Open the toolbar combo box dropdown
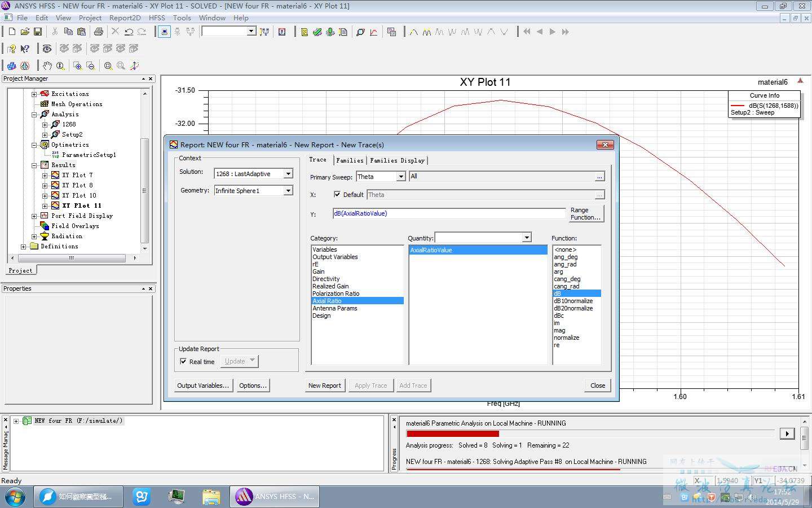Viewport: 812px width, 508px height. 251,32
